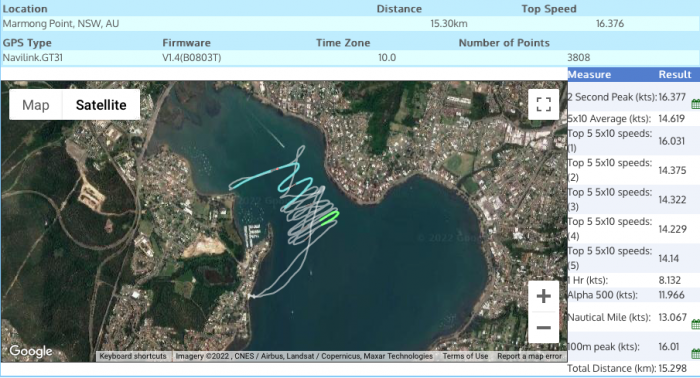Switch to Satellite view
Screen dimensions: 700x378
[101, 105]
